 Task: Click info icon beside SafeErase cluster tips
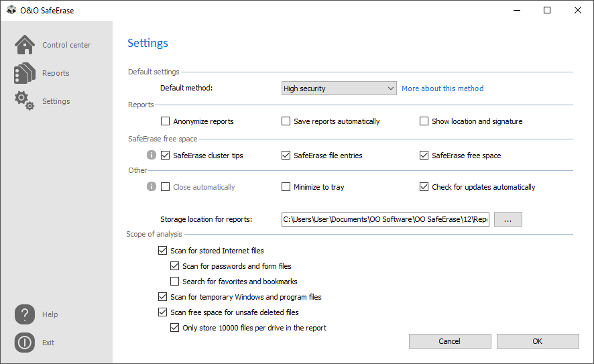(x=152, y=155)
